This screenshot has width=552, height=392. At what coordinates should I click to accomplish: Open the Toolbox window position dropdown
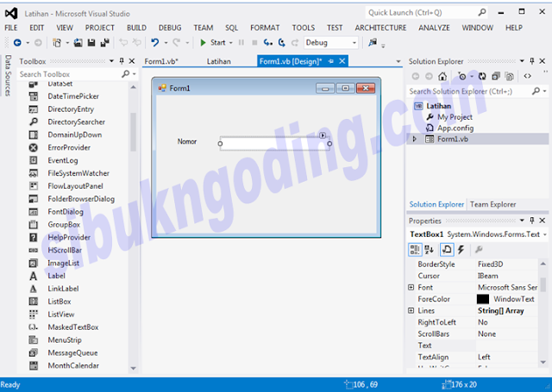[x=111, y=61]
